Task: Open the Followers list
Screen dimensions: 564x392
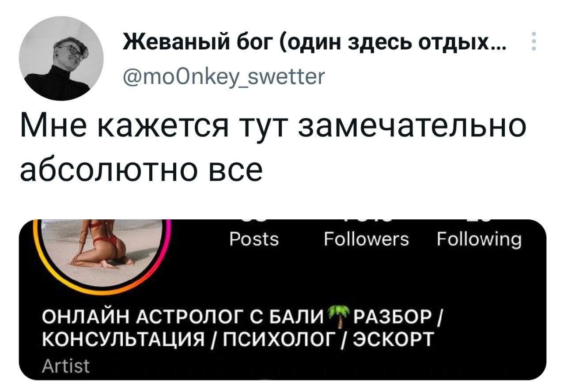Action: (367, 240)
